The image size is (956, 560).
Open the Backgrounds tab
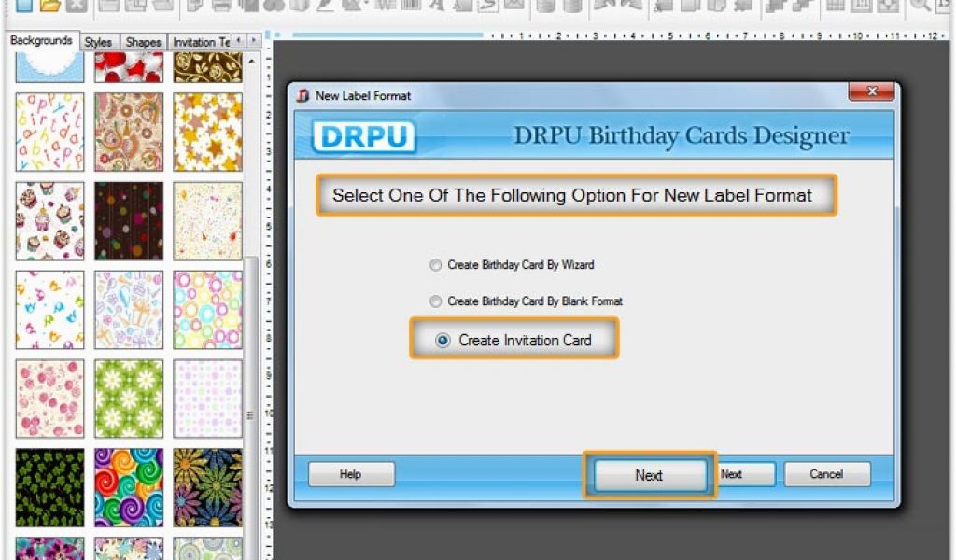41,40
